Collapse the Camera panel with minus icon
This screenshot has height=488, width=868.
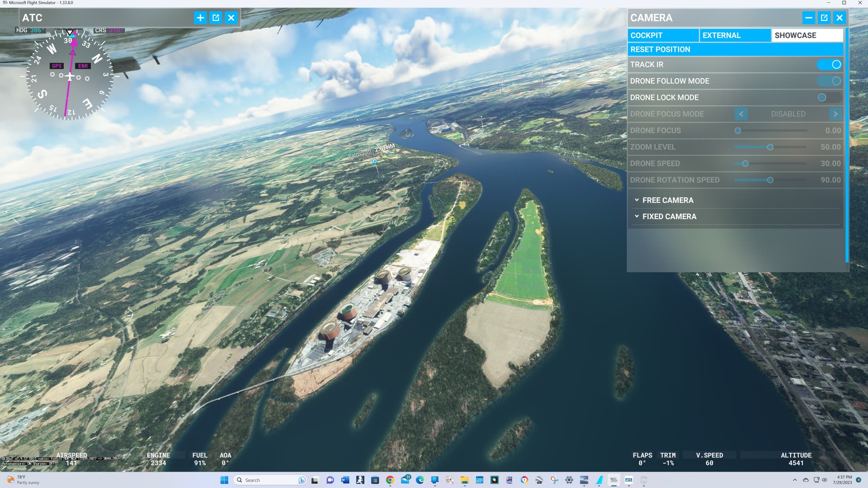(x=809, y=18)
